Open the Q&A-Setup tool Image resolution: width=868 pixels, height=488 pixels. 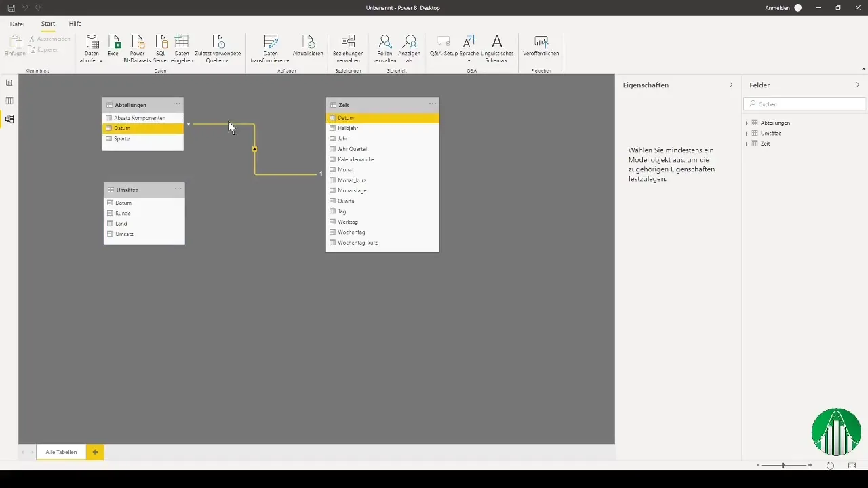click(444, 45)
